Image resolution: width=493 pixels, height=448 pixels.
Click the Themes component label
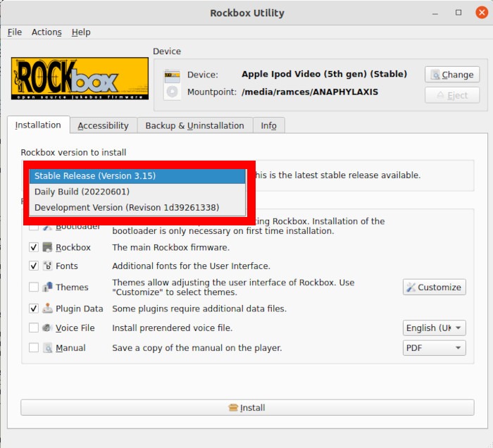[72, 287]
